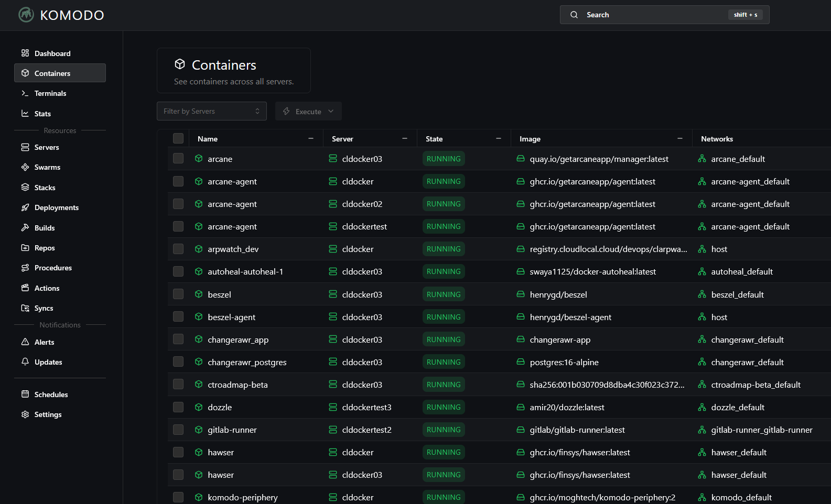
Task: Open the cldockertest server link
Action: (364, 226)
